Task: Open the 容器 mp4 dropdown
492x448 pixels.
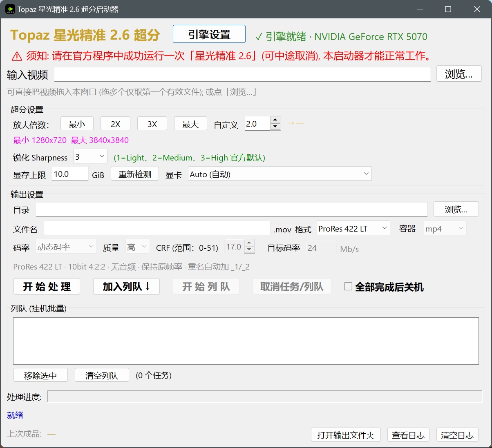Action: click(x=445, y=228)
